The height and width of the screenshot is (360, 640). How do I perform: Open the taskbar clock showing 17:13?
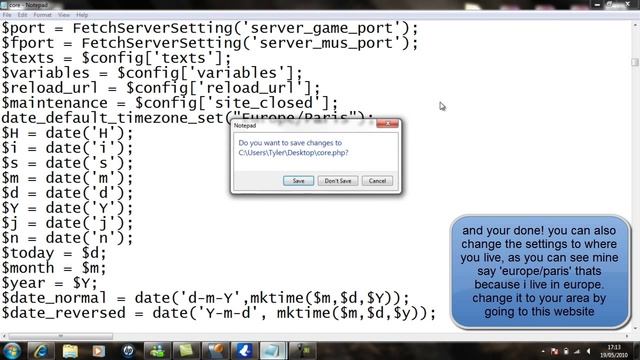613,351
